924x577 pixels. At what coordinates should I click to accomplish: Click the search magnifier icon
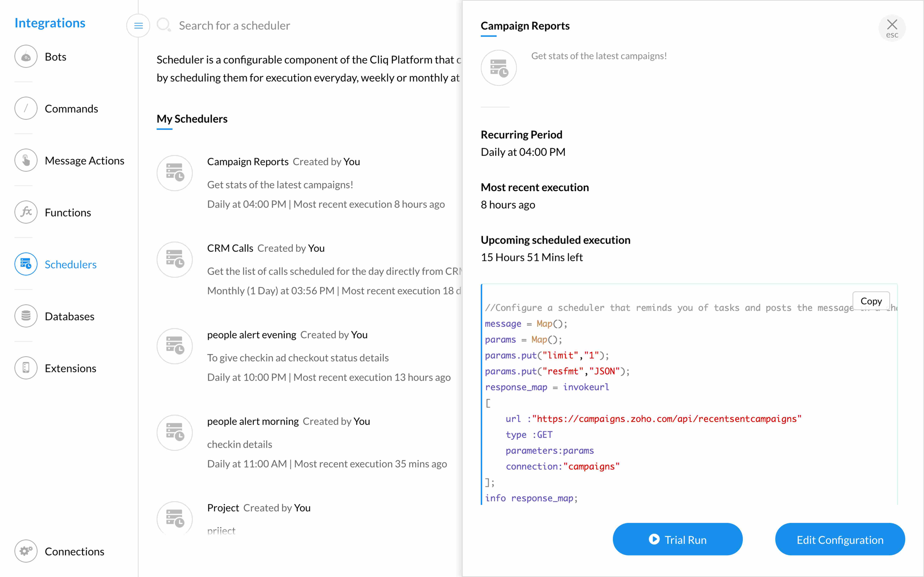click(x=164, y=25)
